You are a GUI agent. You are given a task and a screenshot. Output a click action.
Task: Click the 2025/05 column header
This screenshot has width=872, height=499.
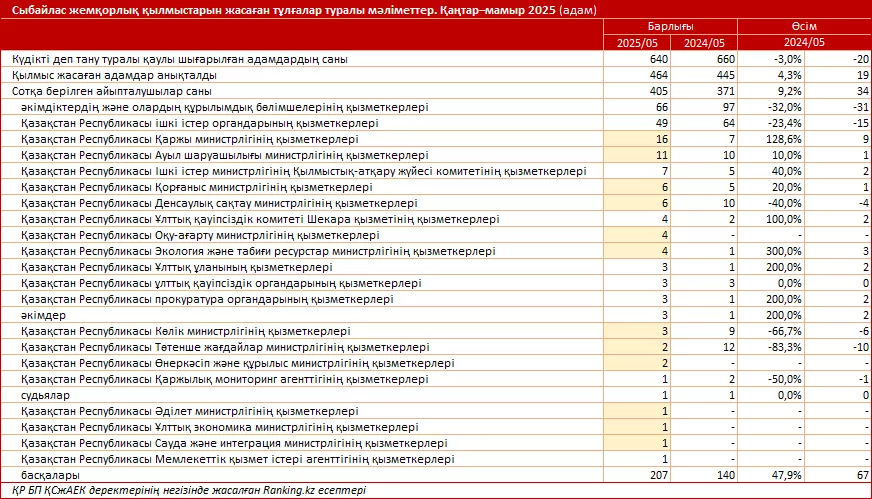pyautogui.click(x=637, y=43)
